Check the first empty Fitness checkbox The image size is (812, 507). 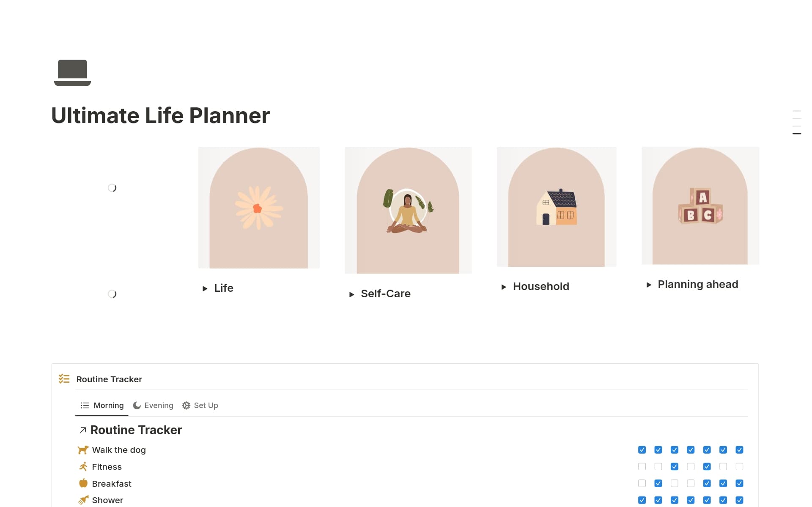(x=642, y=466)
